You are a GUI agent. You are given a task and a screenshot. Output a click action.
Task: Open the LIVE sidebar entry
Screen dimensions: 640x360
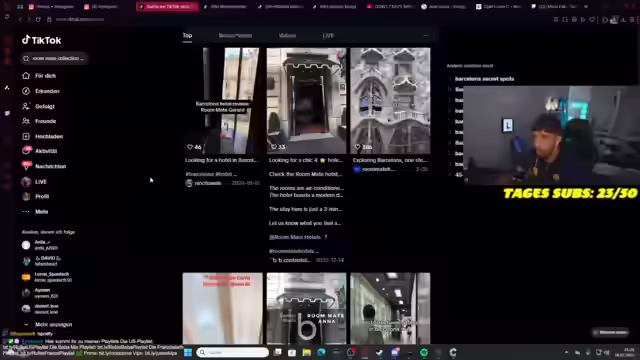point(34,182)
